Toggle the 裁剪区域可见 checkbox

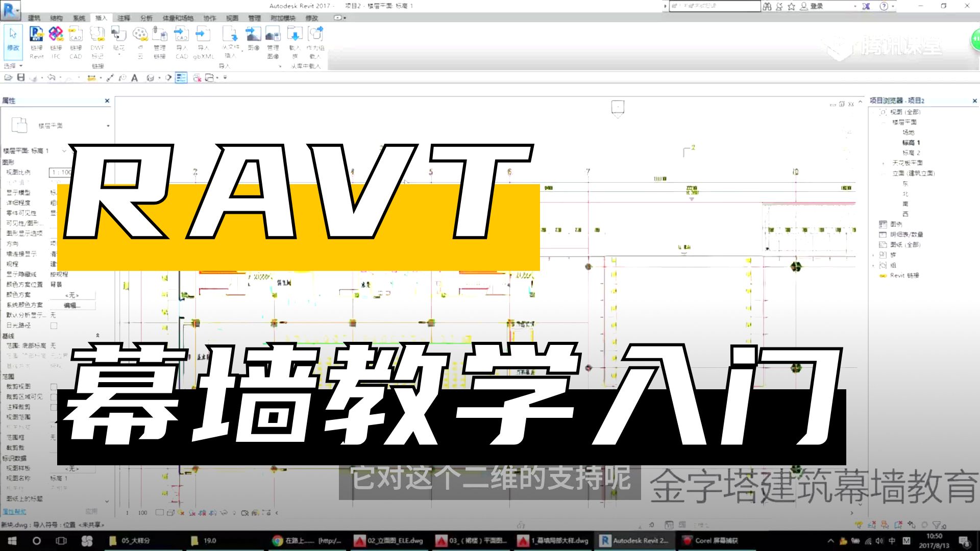[x=53, y=397]
